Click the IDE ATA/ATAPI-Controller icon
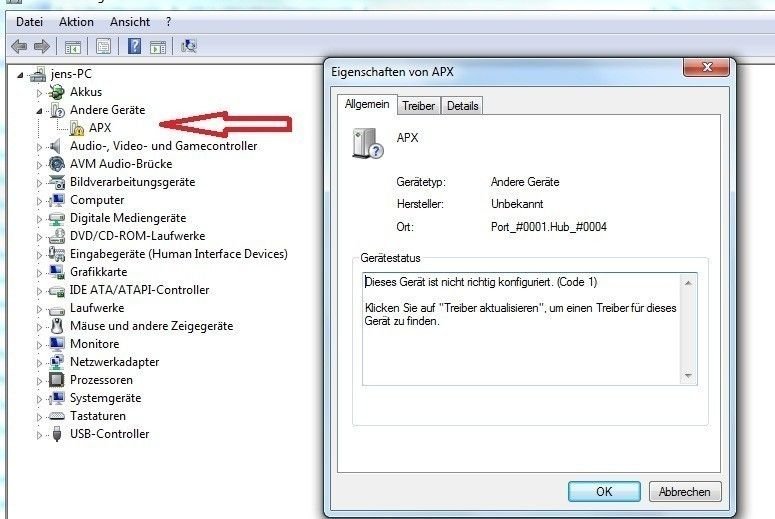Viewport: 775px width, 519px height. pyautogui.click(x=57, y=291)
